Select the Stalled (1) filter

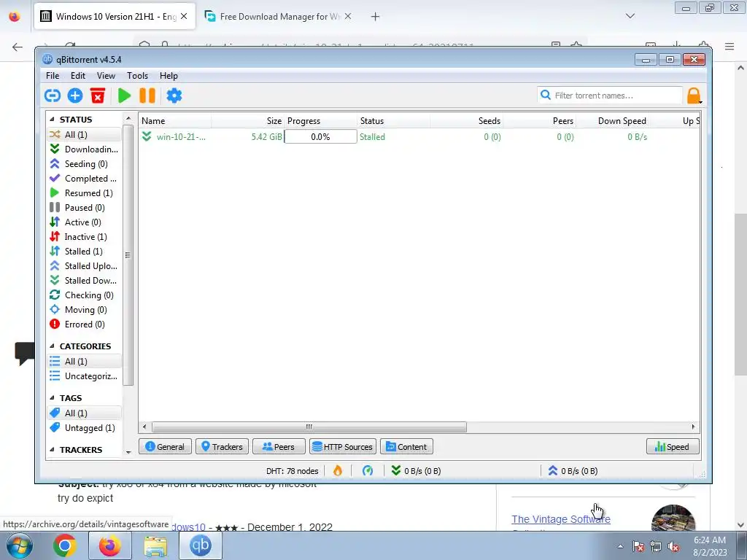tap(85, 252)
